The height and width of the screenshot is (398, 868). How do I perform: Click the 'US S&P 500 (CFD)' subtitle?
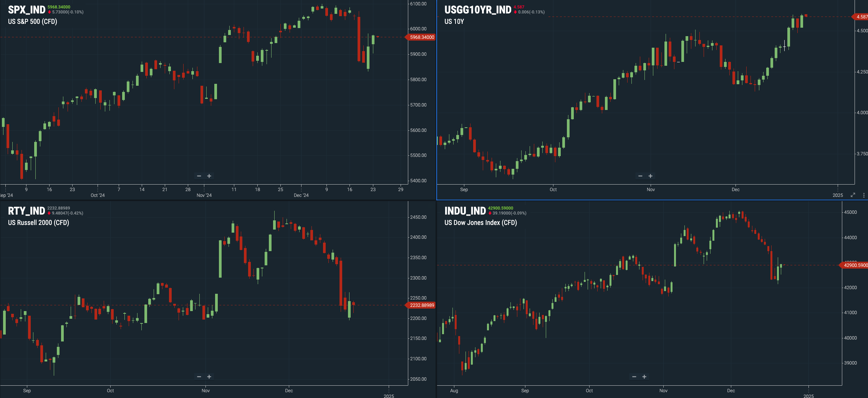[33, 22]
